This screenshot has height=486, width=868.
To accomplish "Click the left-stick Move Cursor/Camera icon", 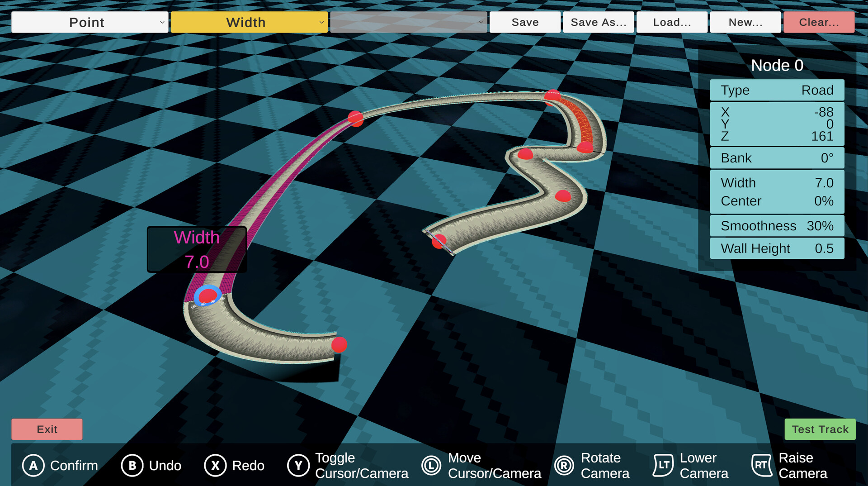I will tap(431, 465).
